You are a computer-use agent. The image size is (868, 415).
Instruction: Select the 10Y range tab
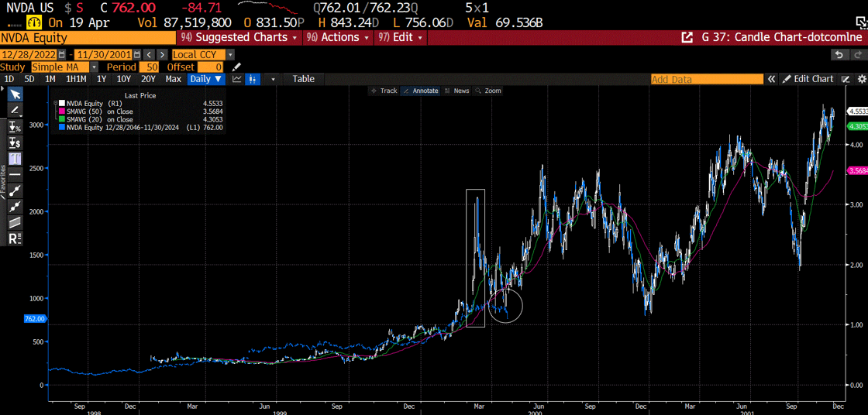(x=123, y=79)
